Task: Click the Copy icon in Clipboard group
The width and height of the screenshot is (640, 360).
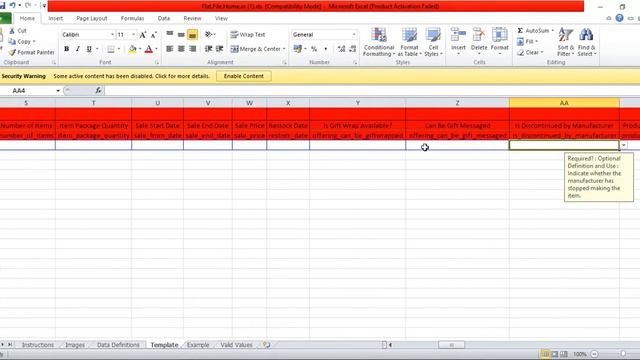Action: coord(12,42)
